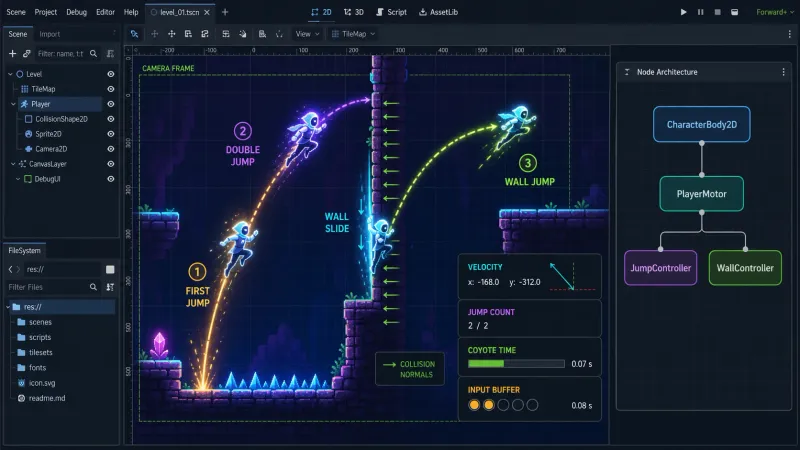This screenshot has height=450, width=800.
Task: Open the Project menu
Action: (45, 12)
